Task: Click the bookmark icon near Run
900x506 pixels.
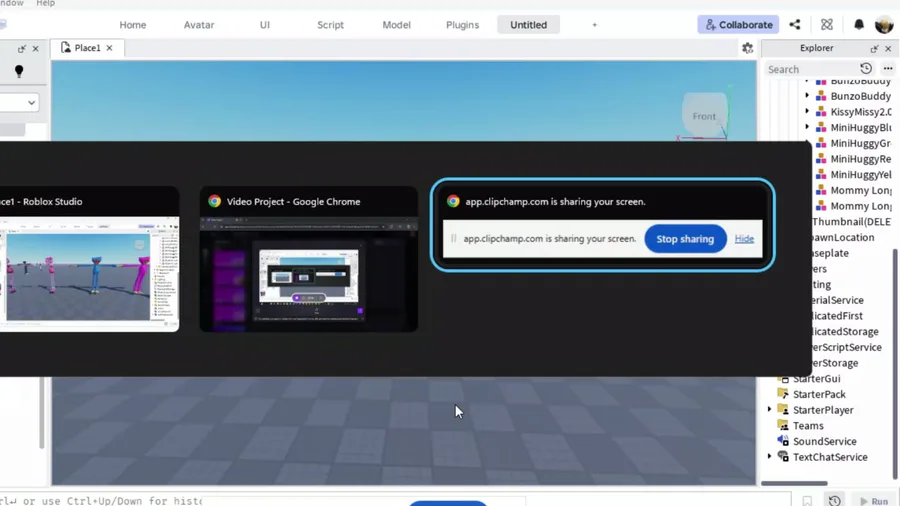Action: pos(807,501)
